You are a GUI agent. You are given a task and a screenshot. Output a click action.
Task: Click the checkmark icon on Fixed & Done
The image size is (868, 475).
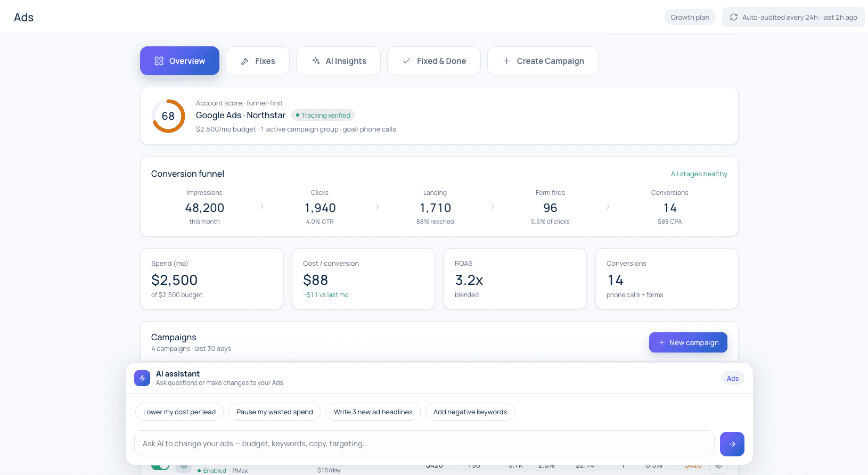(x=406, y=61)
